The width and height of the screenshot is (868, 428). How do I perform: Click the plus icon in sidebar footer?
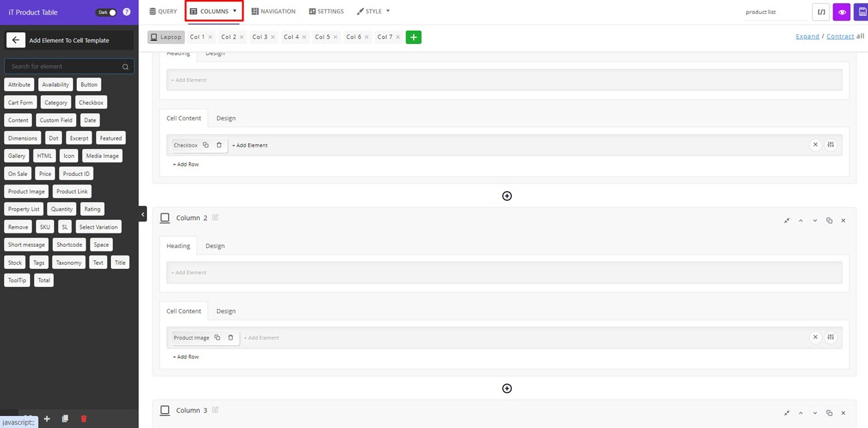(47, 419)
